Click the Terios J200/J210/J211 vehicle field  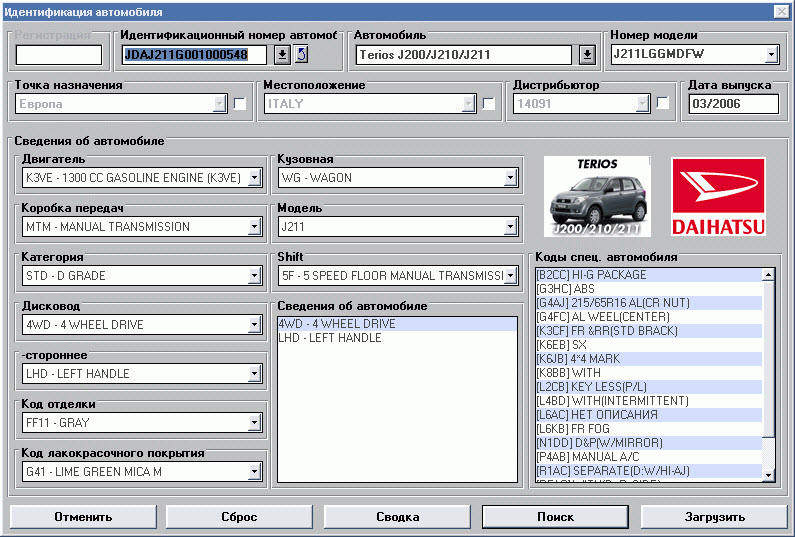(463, 55)
